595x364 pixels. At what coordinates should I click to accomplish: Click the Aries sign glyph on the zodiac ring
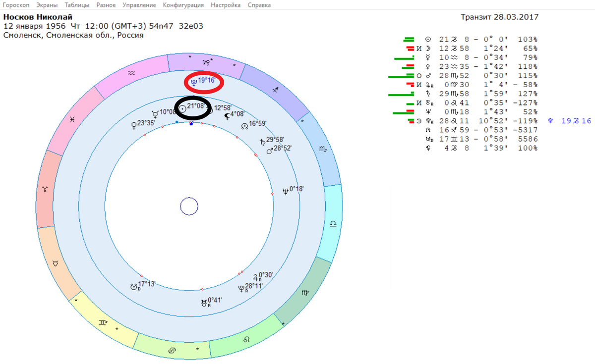pos(46,189)
